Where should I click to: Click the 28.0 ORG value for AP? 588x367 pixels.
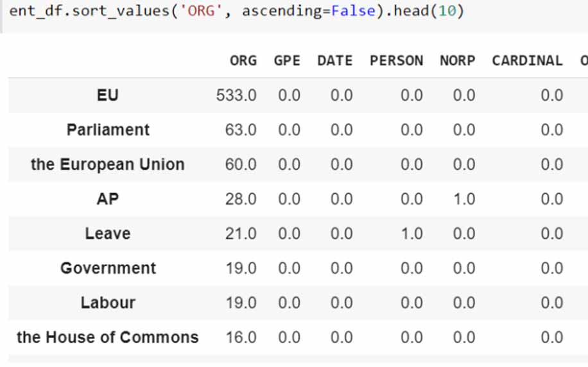[241, 199]
